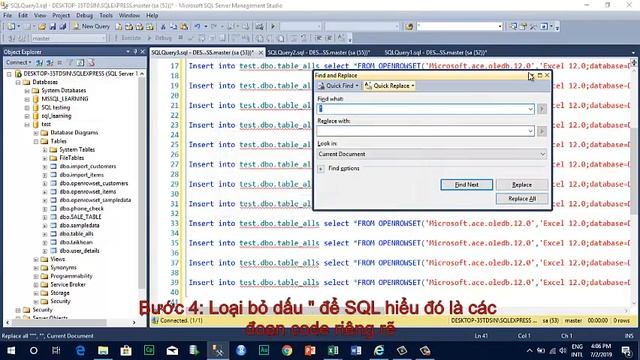The height and width of the screenshot is (360, 640).
Task: Expand the Find options section
Action: point(321,169)
